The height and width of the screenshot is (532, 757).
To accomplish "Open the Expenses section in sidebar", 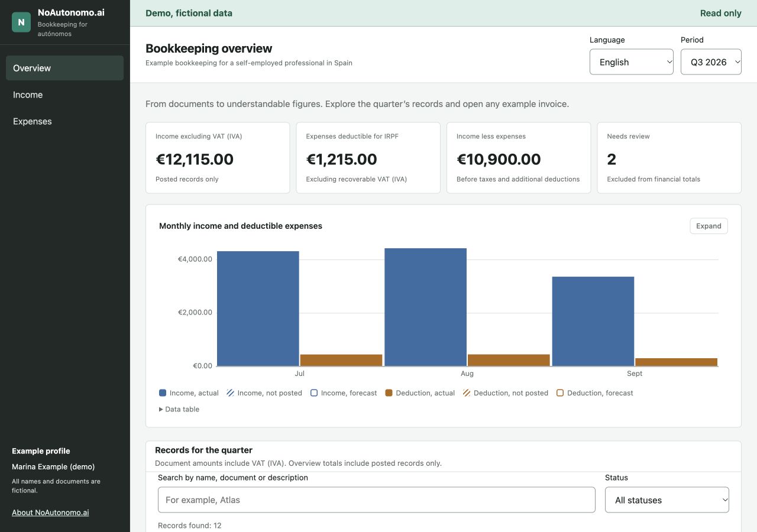I will [x=64, y=121].
